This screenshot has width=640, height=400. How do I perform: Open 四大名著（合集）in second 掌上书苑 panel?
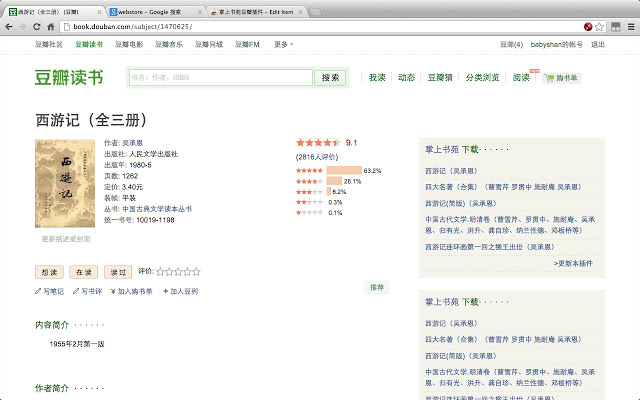[x=504, y=340]
